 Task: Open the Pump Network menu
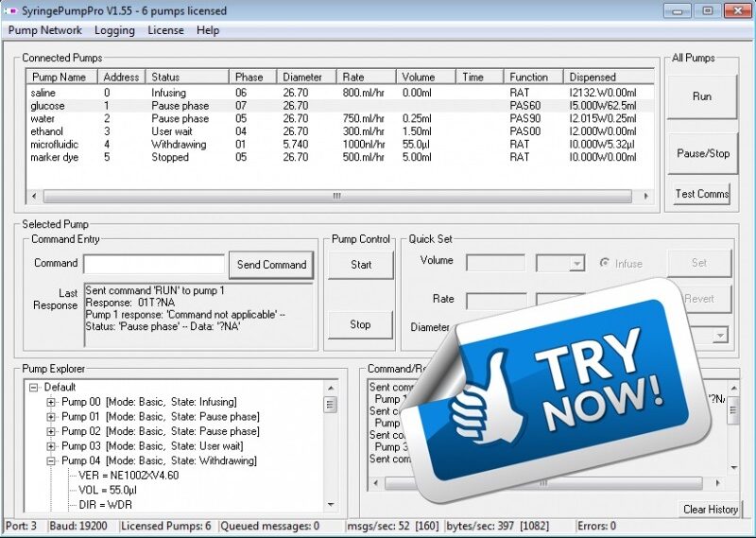point(44,30)
